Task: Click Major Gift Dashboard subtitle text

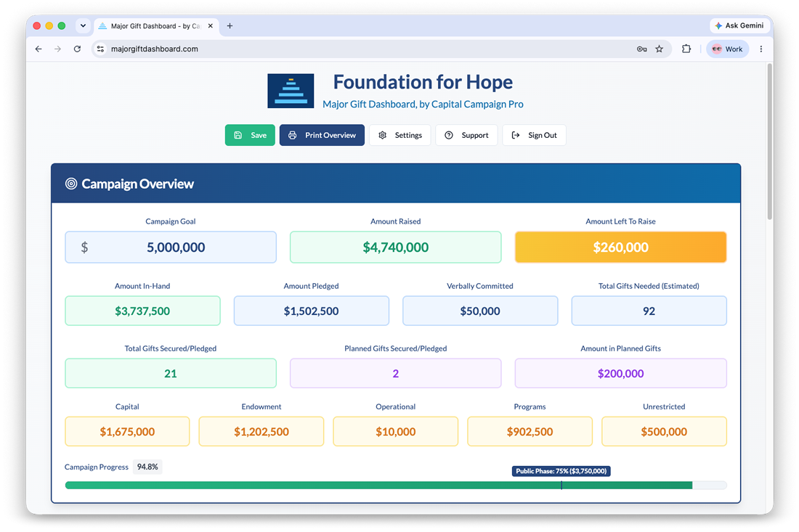Action: point(423,104)
